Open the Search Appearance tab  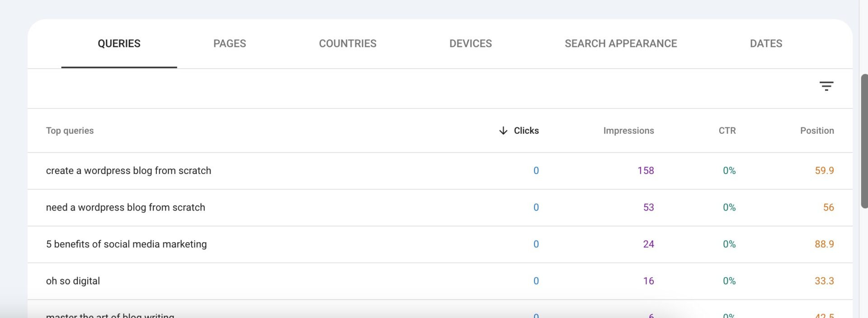click(x=620, y=43)
